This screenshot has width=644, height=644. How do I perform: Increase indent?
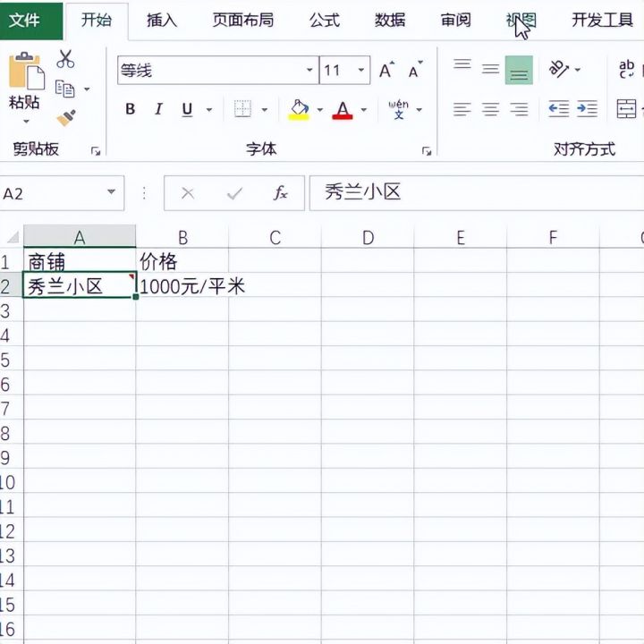point(588,109)
